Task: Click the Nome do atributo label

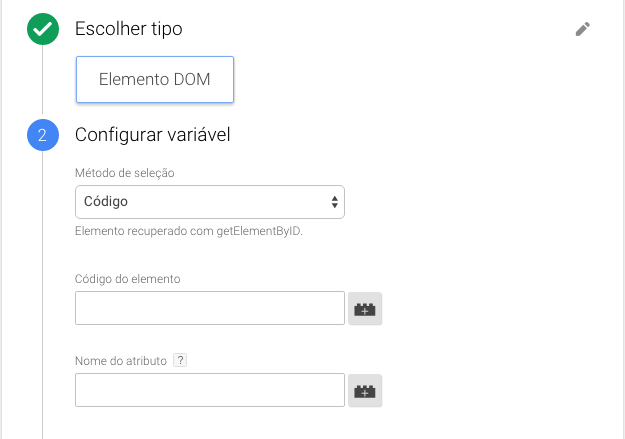Action: (121, 360)
